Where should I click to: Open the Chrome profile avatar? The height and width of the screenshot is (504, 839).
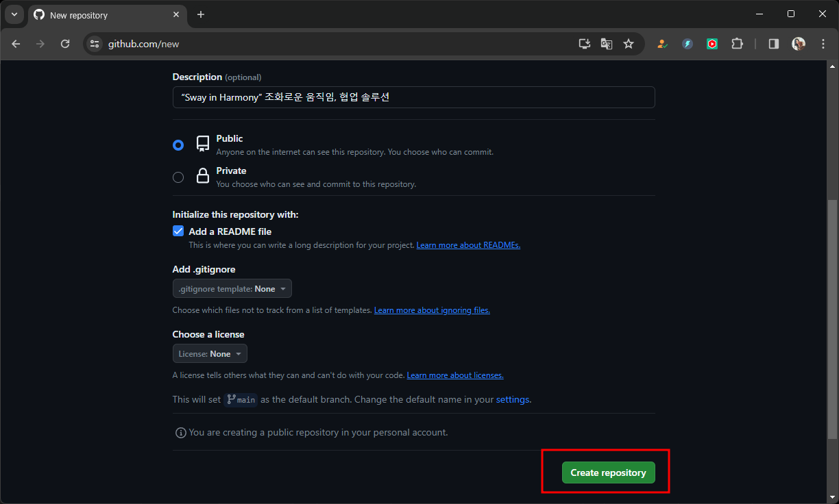coord(799,44)
